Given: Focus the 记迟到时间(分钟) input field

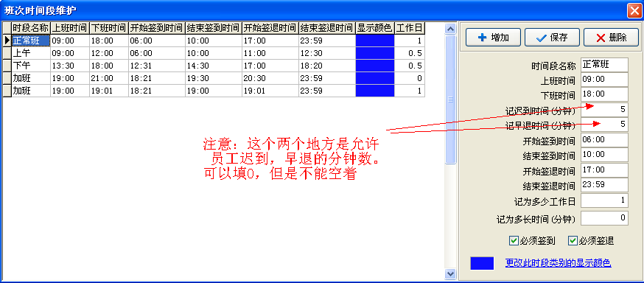Looking at the screenshot, I should coord(604,109).
